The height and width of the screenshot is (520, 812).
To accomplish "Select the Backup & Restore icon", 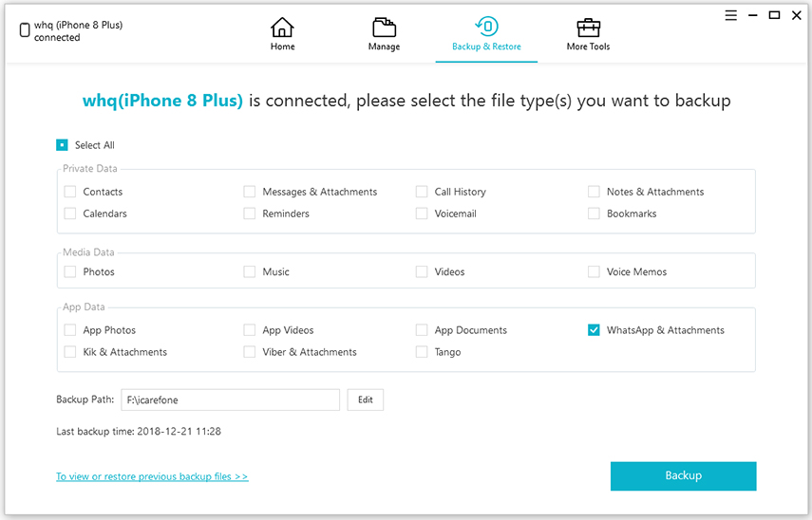I will coord(486,26).
